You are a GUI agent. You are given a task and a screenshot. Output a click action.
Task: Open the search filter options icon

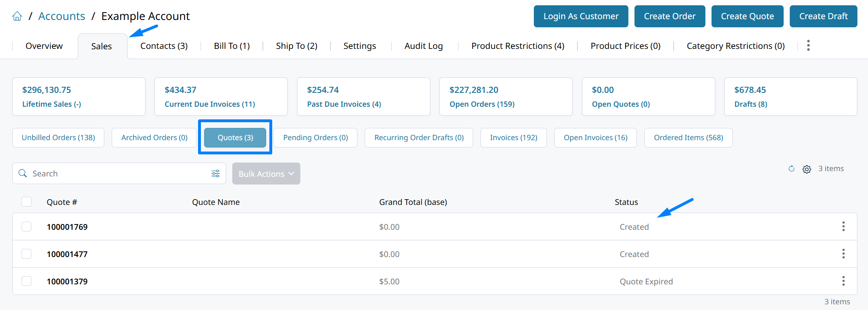tap(216, 174)
